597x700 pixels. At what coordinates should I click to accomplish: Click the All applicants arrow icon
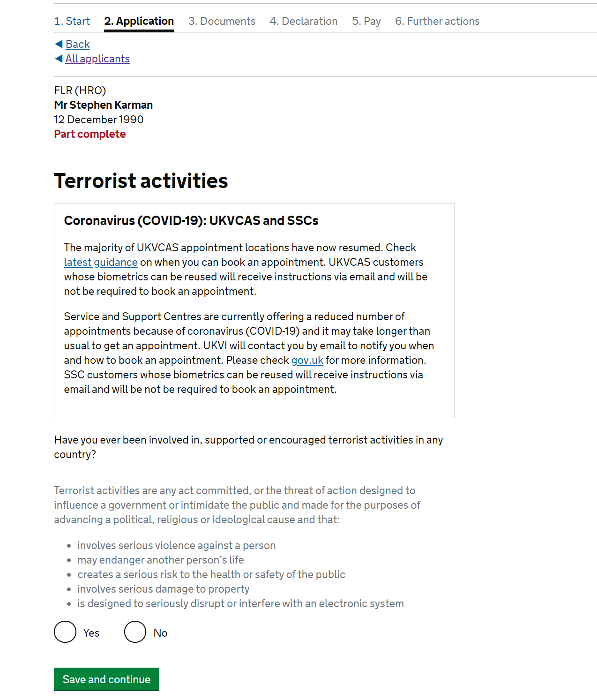59,59
